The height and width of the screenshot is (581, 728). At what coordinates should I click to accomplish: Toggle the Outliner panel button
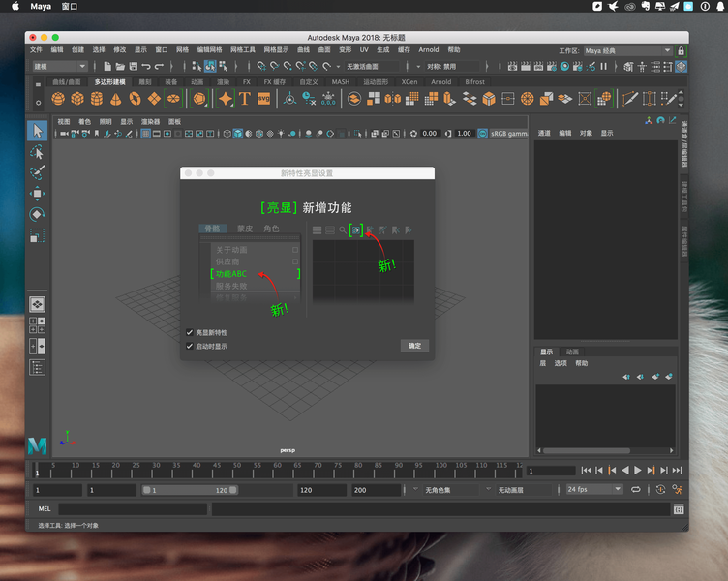point(37,367)
